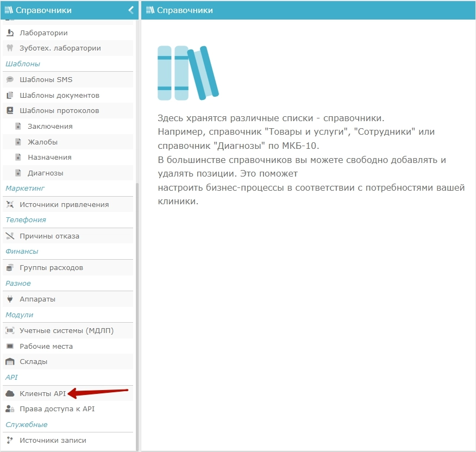Click the branch icon for Источники записи
Screen dimensions: 476x452
point(10,440)
